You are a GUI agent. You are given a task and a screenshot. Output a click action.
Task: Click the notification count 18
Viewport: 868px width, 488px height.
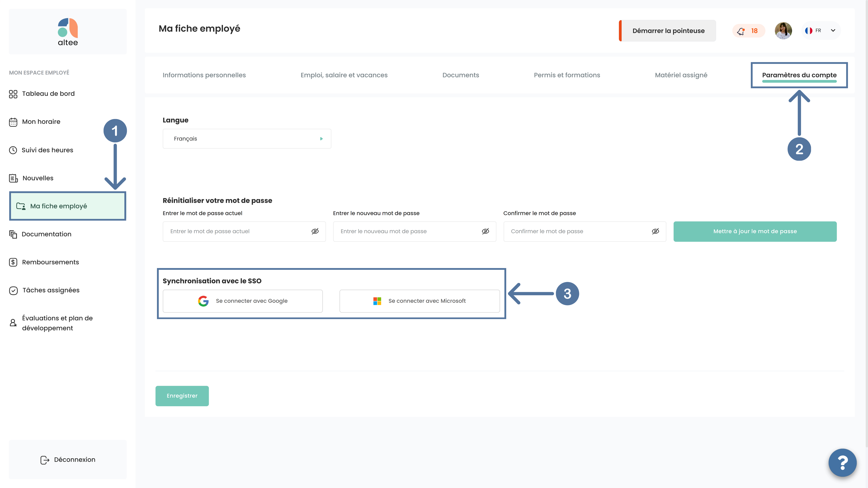coord(754,31)
